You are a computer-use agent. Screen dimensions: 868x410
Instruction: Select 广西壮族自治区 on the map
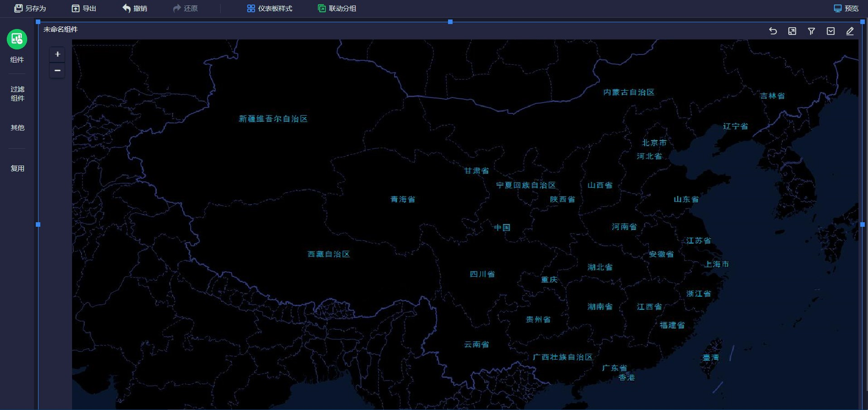pyautogui.click(x=563, y=357)
